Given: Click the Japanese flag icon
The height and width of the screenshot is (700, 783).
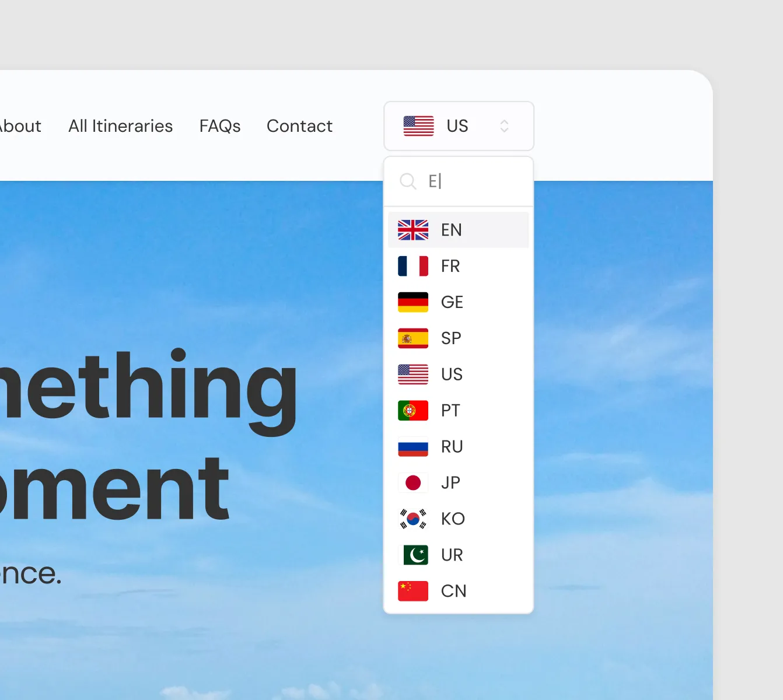Looking at the screenshot, I should click(413, 483).
